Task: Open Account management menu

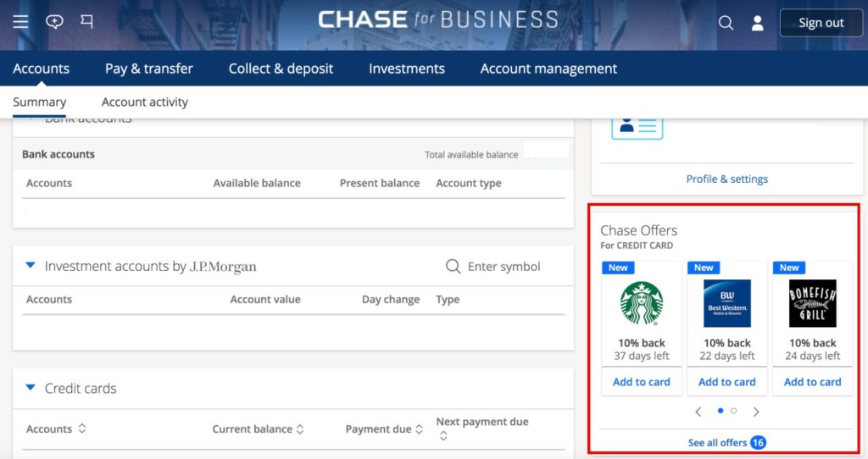Action: coord(548,69)
